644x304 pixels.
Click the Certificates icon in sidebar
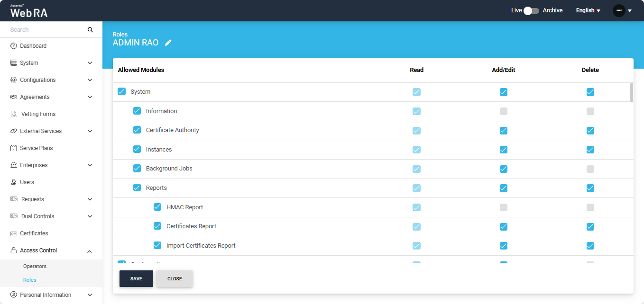(13, 233)
